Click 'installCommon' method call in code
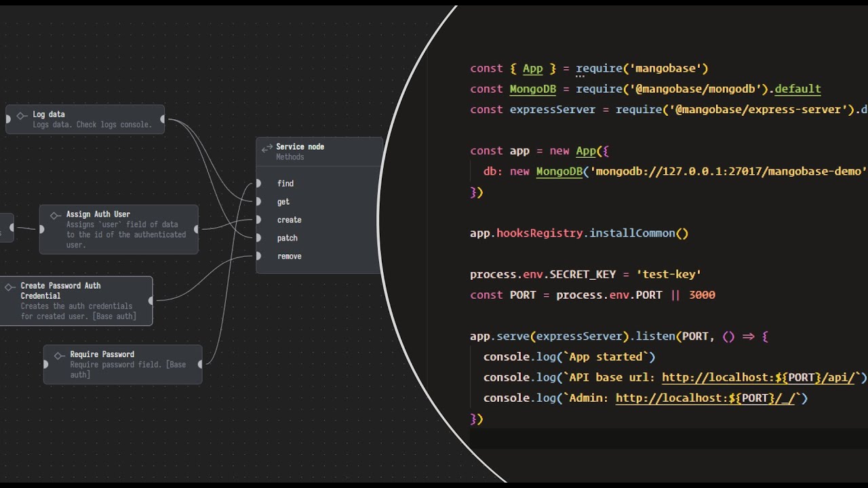This screenshot has width=868, height=488. (632, 233)
